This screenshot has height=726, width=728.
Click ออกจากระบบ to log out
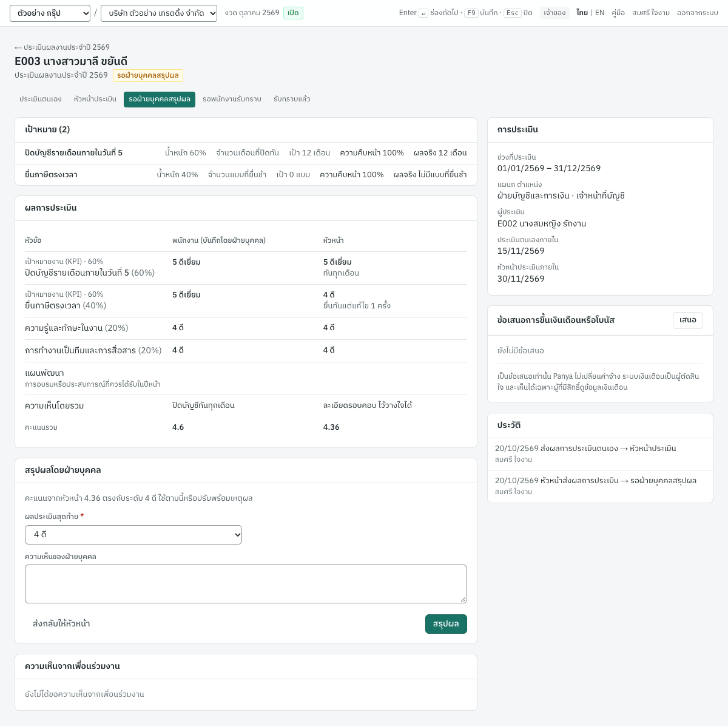(698, 13)
